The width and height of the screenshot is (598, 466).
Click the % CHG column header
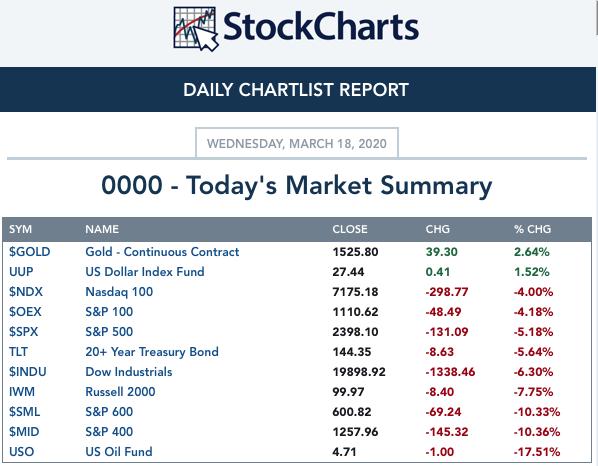coord(532,229)
